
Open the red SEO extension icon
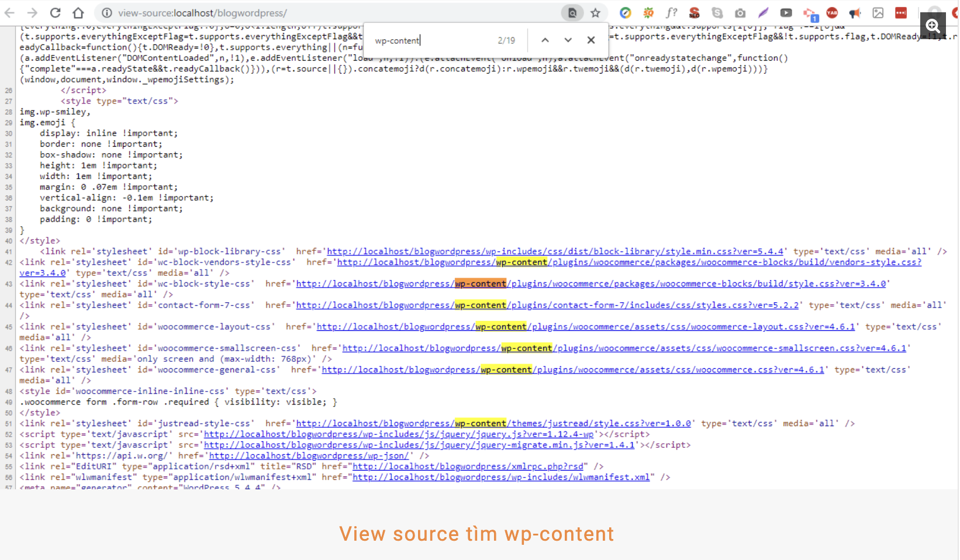(x=694, y=13)
